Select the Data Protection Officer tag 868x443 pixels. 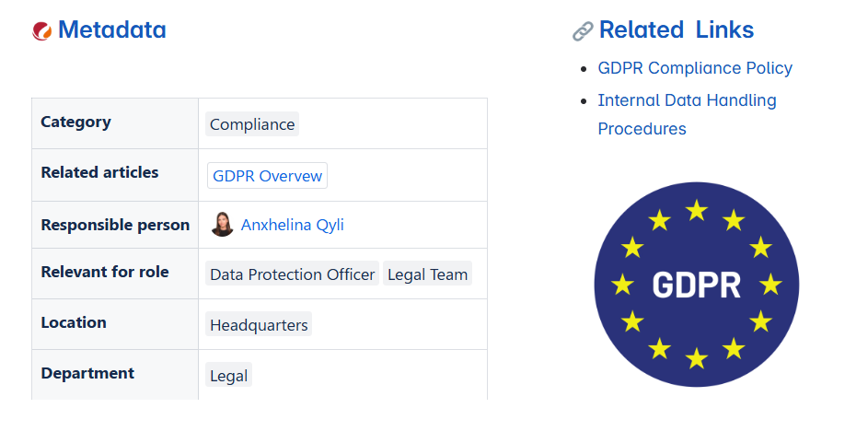(x=292, y=274)
